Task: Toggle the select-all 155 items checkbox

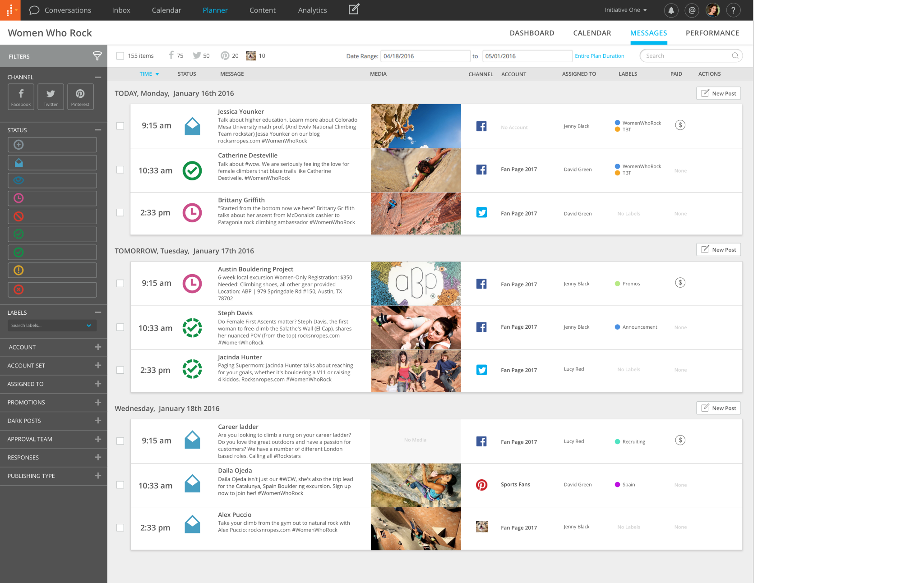Action: click(x=120, y=56)
